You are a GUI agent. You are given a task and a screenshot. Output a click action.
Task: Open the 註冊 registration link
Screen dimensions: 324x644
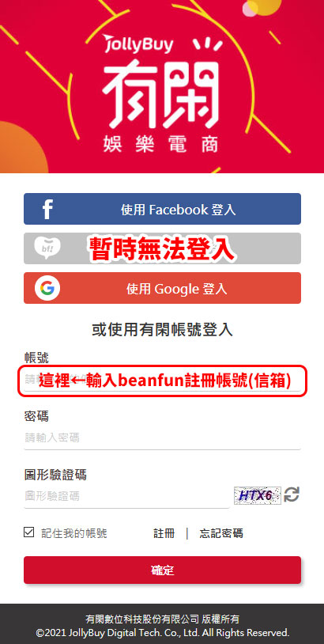click(164, 533)
